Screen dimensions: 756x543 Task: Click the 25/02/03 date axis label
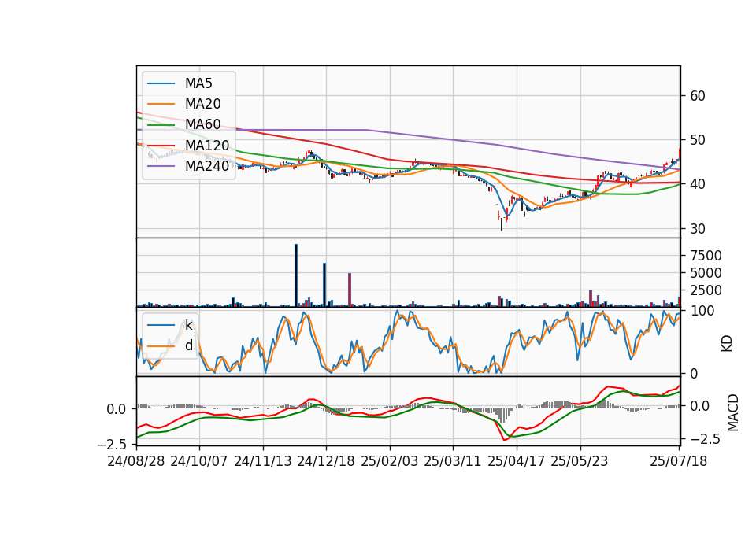[x=389, y=461]
